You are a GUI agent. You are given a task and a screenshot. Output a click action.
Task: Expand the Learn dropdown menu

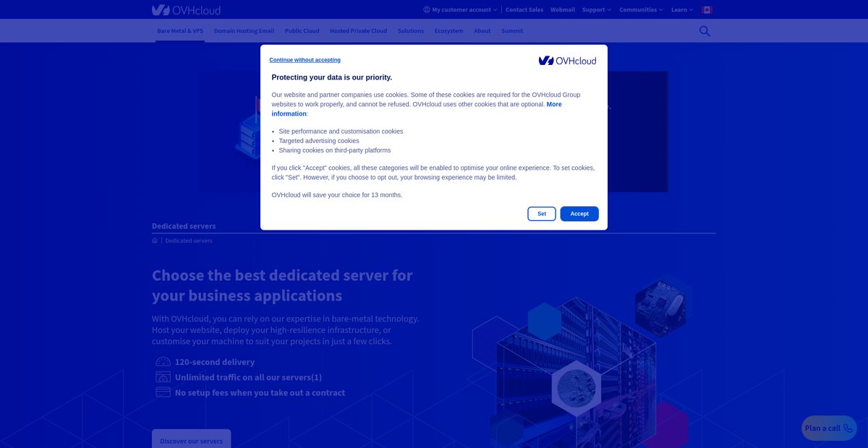pyautogui.click(x=682, y=10)
